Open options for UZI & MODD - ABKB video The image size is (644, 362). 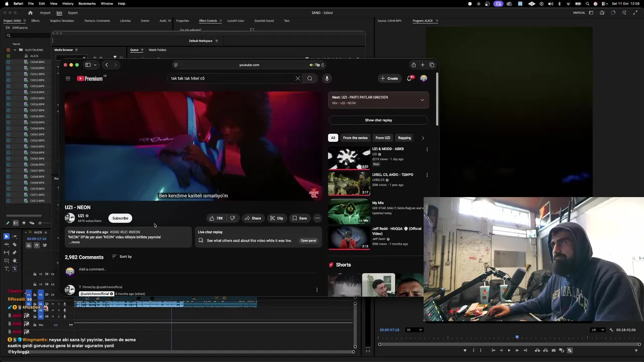tap(427, 149)
